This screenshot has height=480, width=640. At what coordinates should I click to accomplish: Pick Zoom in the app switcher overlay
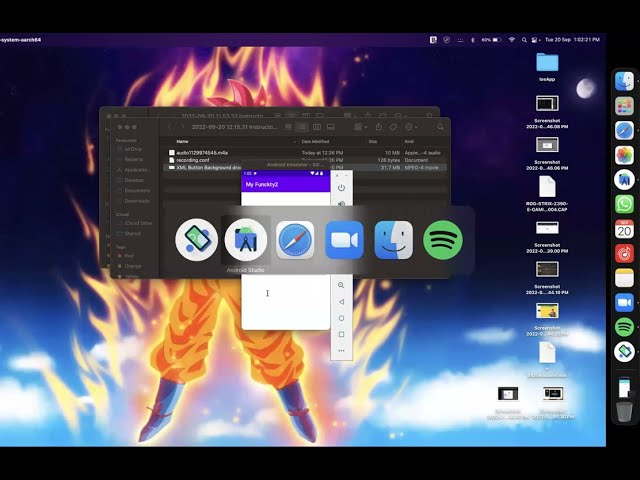point(344,240)
